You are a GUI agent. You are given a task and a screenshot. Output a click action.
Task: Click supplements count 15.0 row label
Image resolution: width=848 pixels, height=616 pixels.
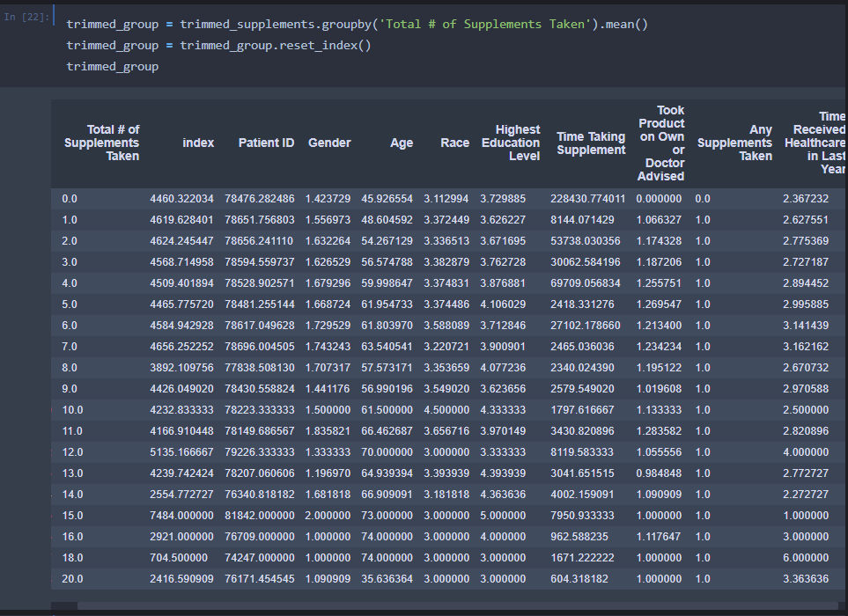72,516
